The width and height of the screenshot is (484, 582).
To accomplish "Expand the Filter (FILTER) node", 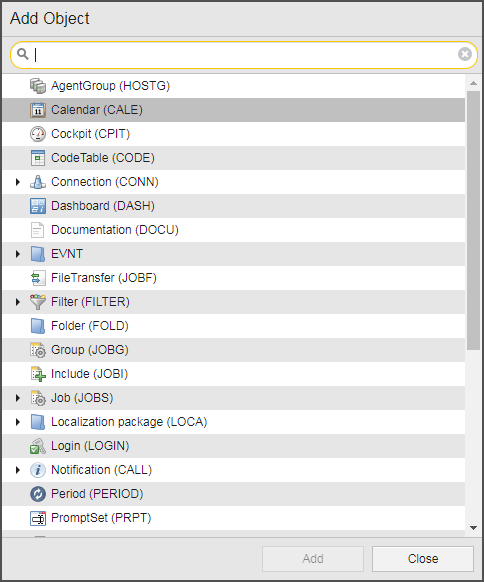I will [x=17, y=302].
